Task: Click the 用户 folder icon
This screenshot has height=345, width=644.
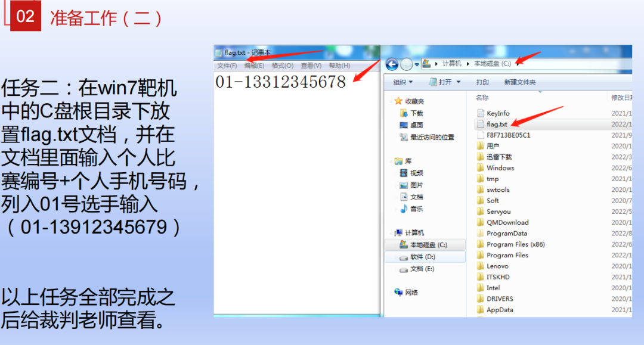Action: 481,146
